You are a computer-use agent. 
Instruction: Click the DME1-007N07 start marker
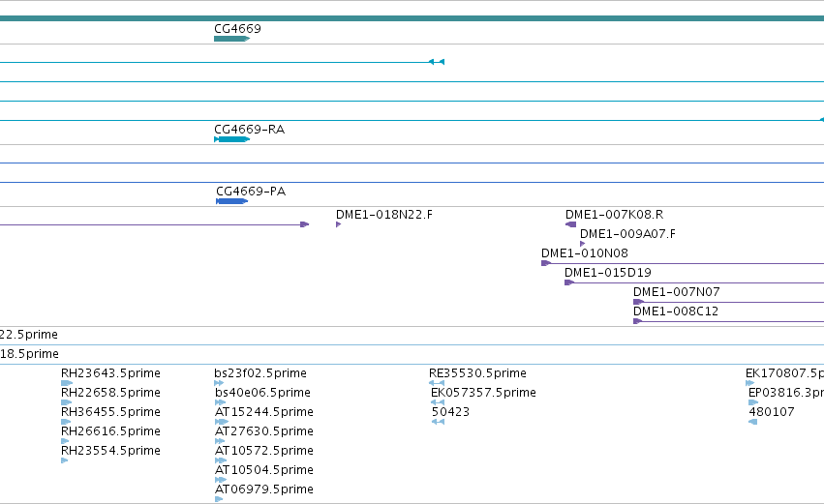[638, 302]
